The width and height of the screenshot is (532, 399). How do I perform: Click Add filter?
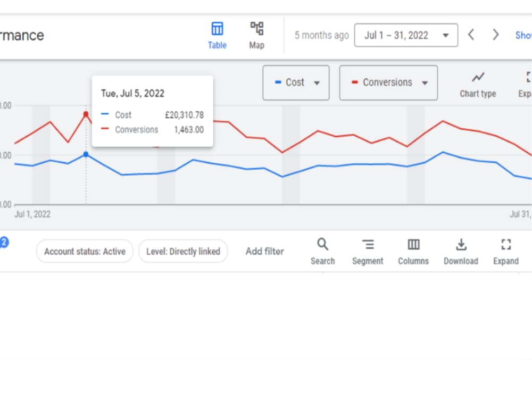pyautogui.click(x=264, y=252)
